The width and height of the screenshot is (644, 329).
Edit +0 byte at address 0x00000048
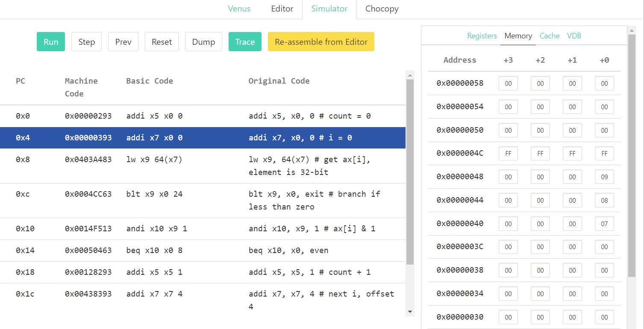pyautogui.click(x=604, y=177)
